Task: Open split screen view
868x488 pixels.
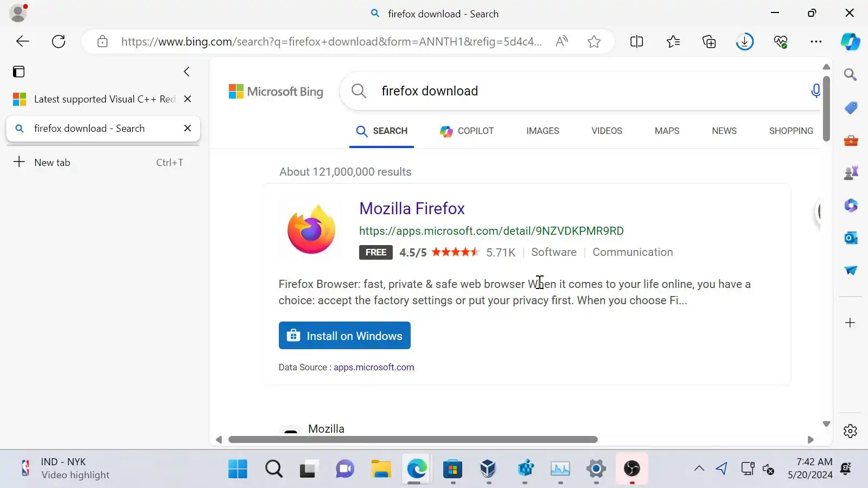Action: [x=637, y=42]
